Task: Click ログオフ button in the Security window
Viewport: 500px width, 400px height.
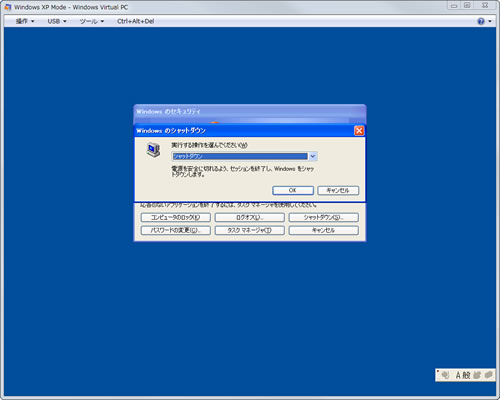Action: (250, 218)
